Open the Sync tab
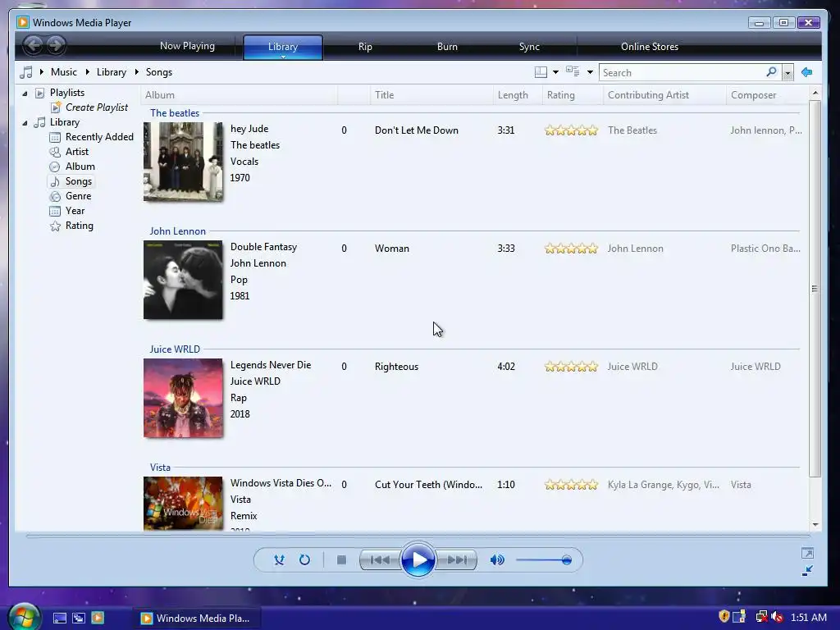Image resolution: width=840 pixels, height=630 pixels. (529, 47)
